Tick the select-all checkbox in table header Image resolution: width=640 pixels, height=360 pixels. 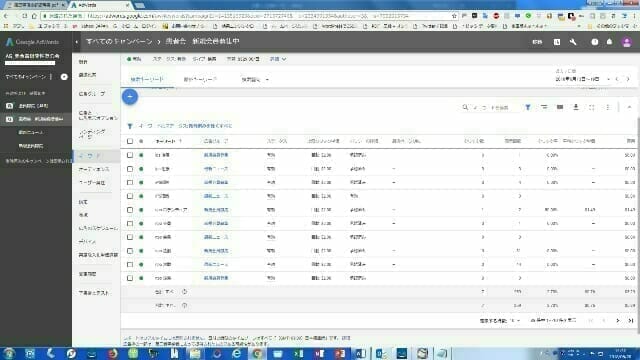click(130, 141)
